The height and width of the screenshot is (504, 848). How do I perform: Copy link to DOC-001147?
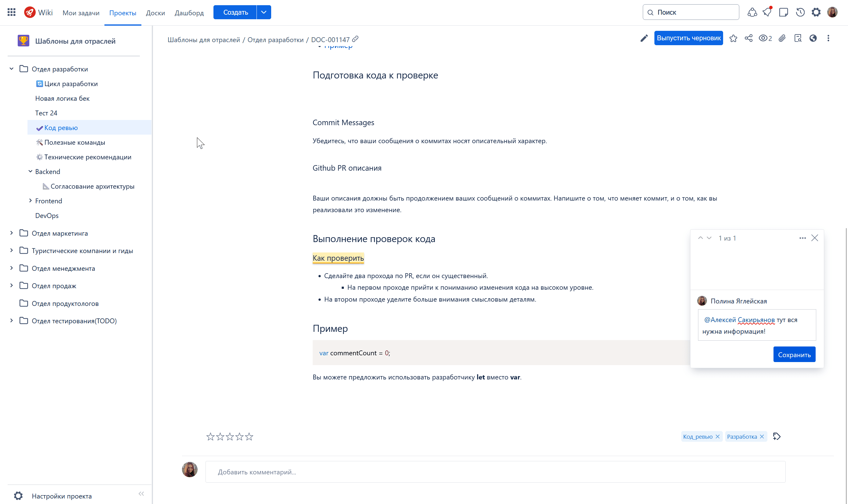[x=355, y=39]
